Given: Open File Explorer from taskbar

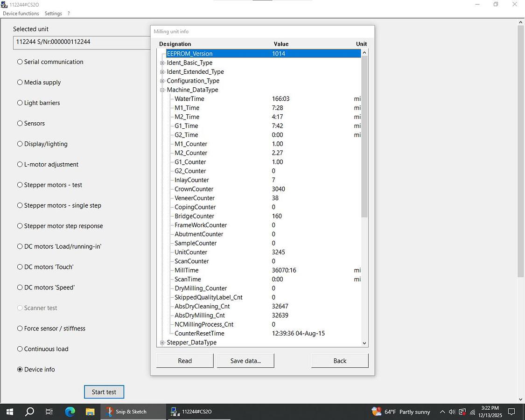Looking at the screenshot, I should click(x=90, y=412).
